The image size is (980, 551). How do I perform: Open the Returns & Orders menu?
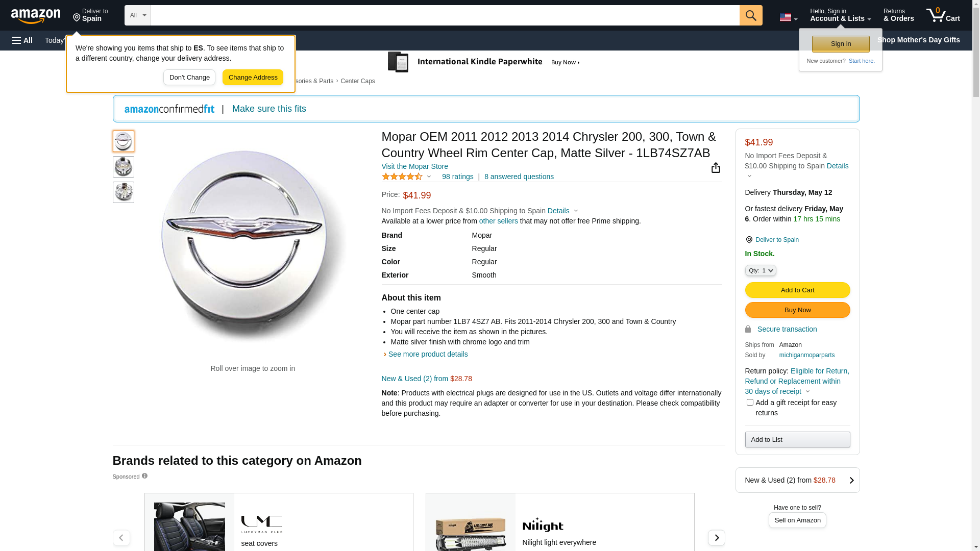click(x=898, y=15)
